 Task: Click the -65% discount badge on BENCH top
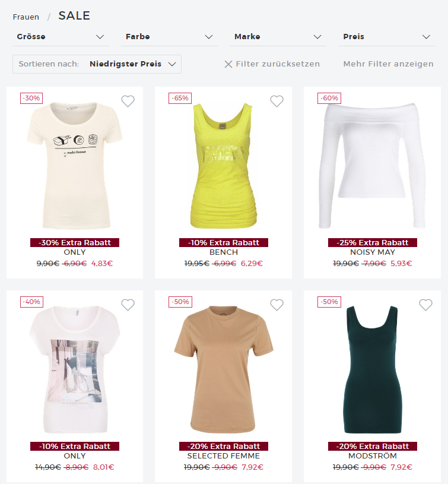[x=180, y=98]
